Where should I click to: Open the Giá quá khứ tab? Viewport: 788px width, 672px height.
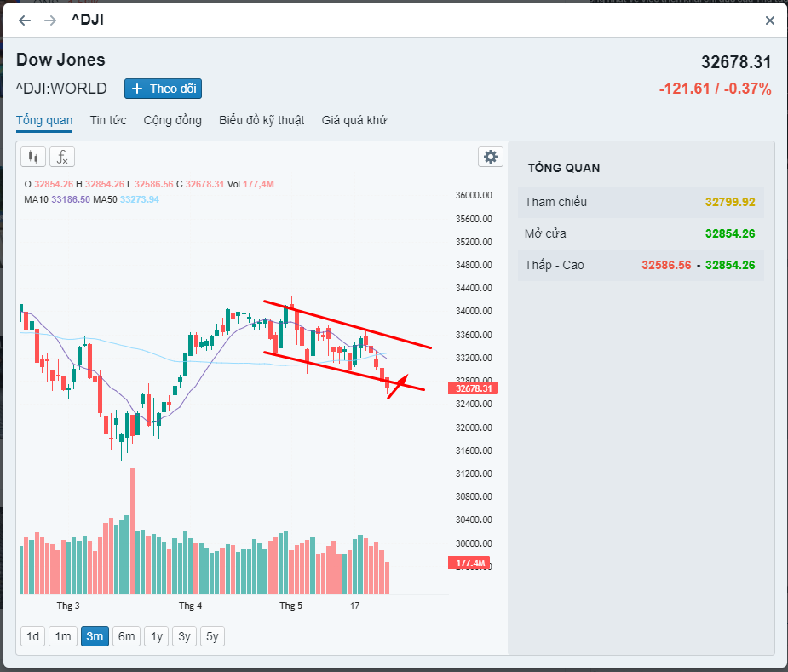[x=354, y=120]
